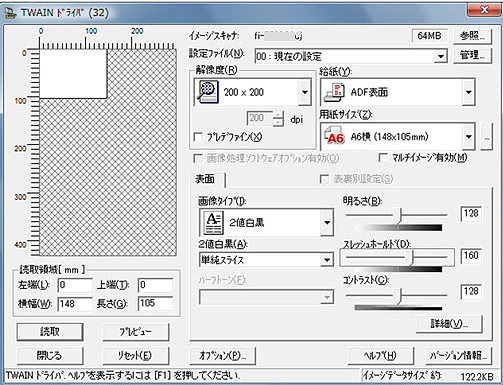
Task: Click the 左端(L) input field
Action: point(75,285)
